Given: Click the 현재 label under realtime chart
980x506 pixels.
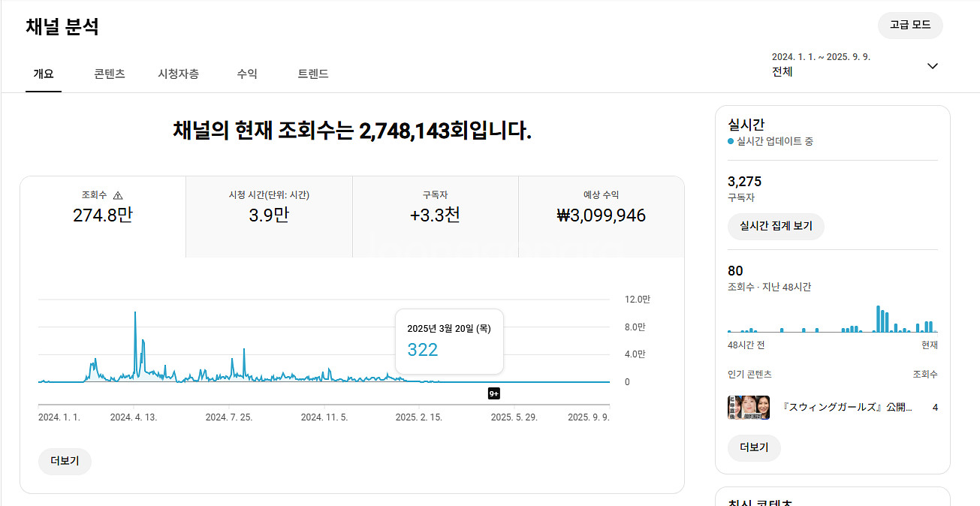Looking at the screenshot, I should click(x=930, y=345).
